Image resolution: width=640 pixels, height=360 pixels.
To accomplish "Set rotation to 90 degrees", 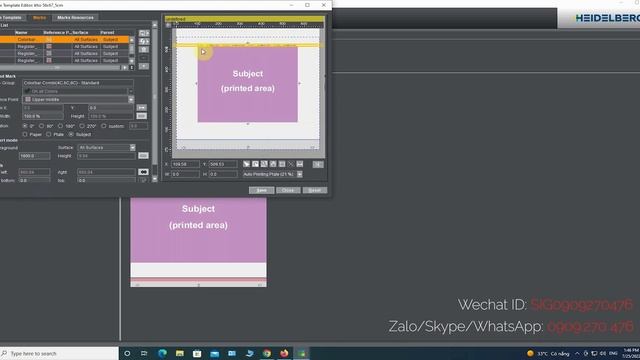I will pos(42,126).
